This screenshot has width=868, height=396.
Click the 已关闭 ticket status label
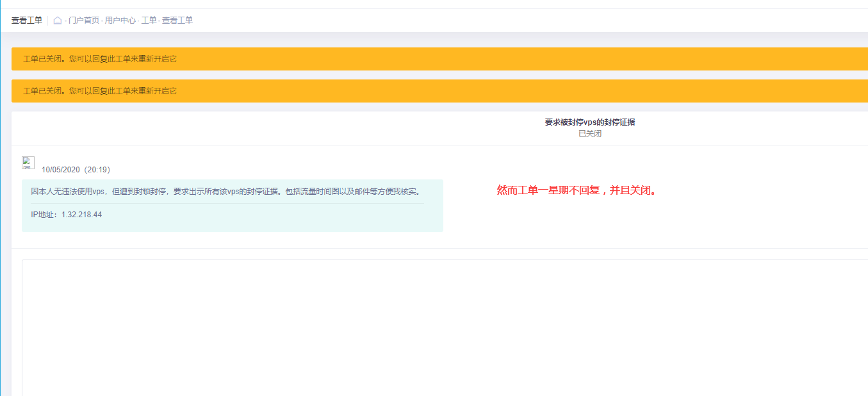click(589, 134)
